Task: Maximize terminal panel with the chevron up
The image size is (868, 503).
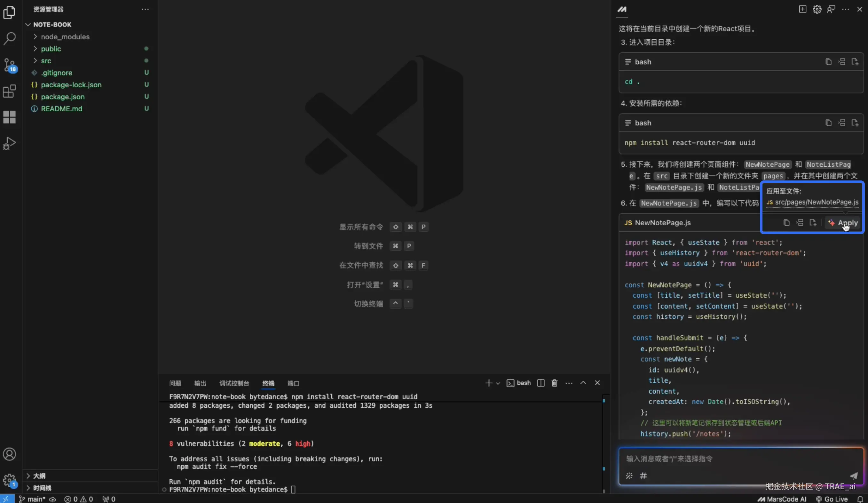Action: point(583,383)
